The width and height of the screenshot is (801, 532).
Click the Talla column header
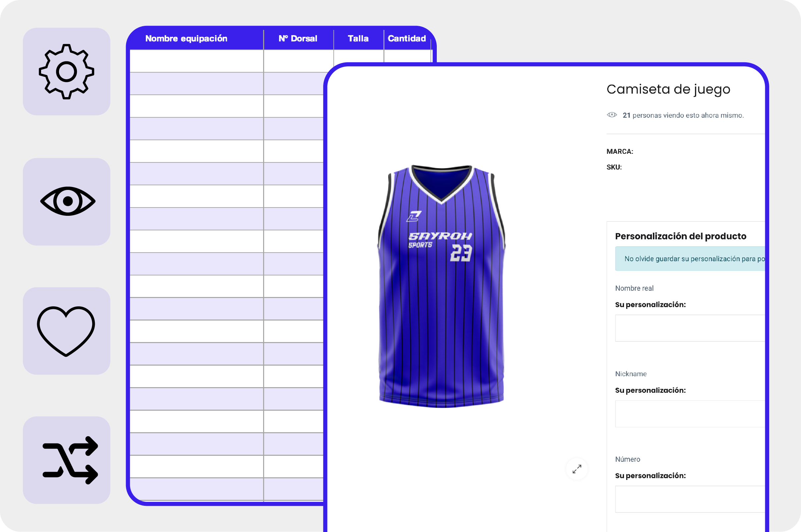(x=358, y=38)
